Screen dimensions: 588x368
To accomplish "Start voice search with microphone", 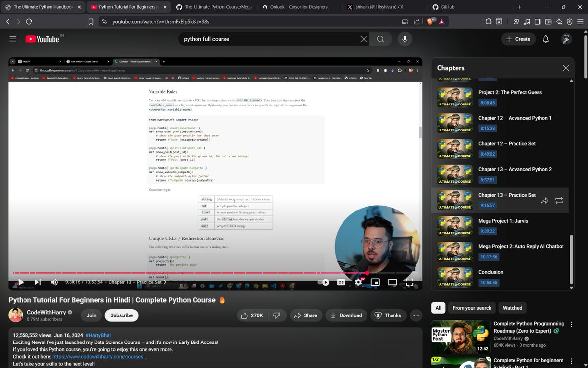I will [x=405, y=39].
